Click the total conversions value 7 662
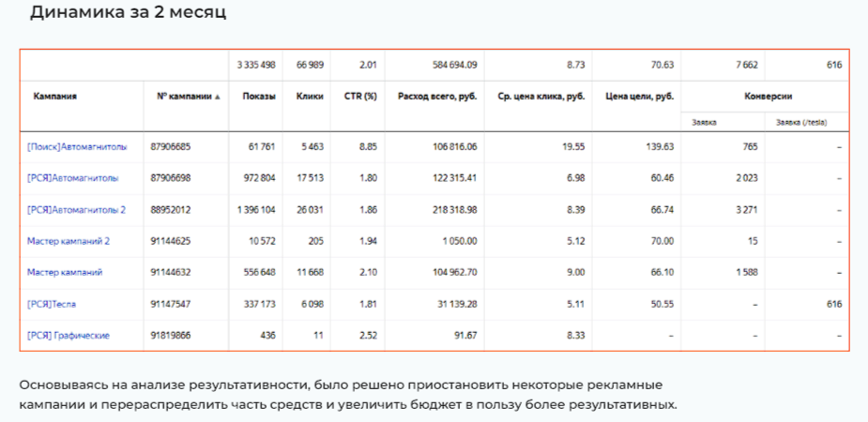Screen dimensions: 868x422 click(746, 66)
